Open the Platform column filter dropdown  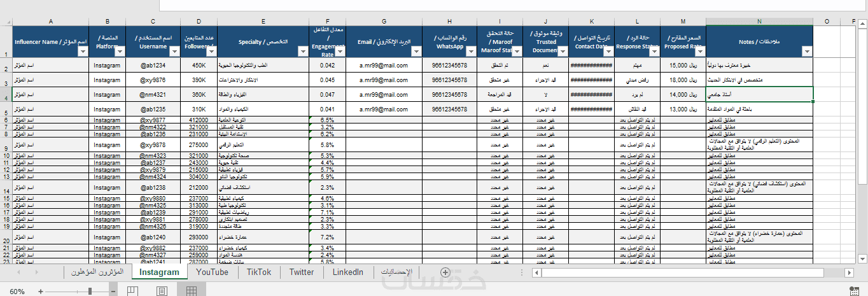coord(120,52)
